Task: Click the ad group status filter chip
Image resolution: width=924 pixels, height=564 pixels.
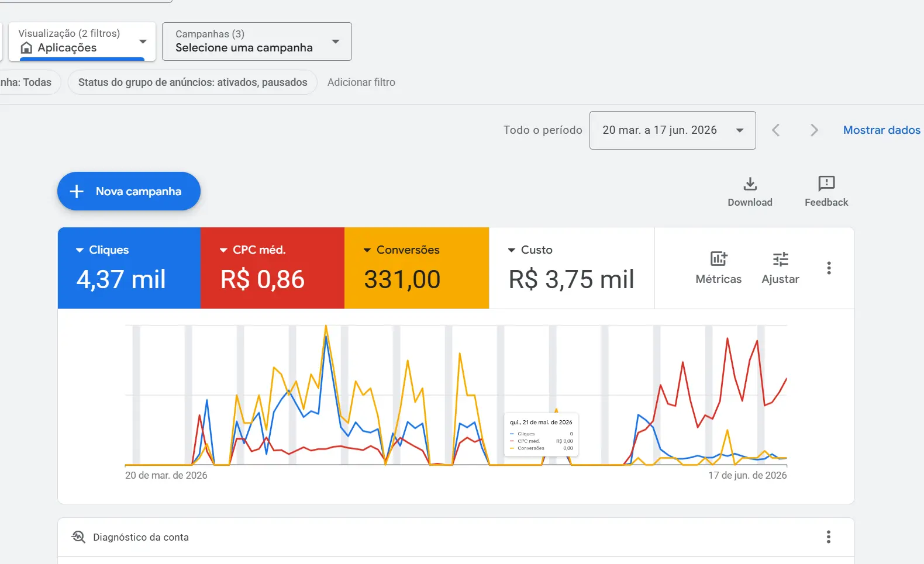Action: [192, 82]
